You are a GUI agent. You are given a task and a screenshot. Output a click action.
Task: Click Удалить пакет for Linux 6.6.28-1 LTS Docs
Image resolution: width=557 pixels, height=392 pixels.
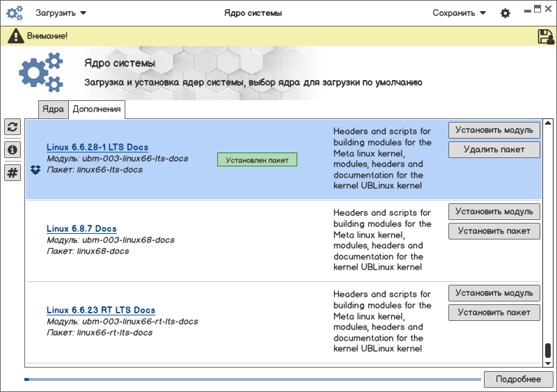(494, 150)
